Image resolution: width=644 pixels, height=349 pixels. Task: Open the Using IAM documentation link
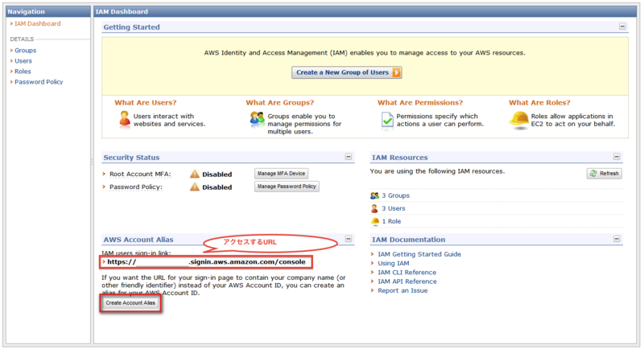(x=394, y=263)
